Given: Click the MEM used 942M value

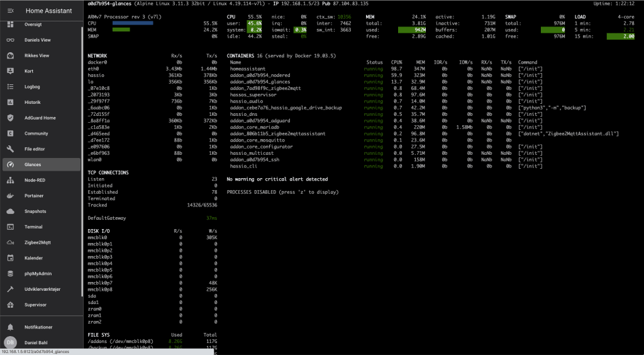Looking at the screenshot, I should 412,30.
